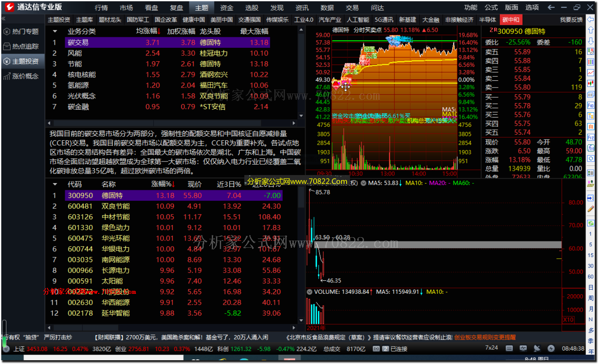599x364 pixels.
Task: Open the 选项 menu button
Action: click(x=532, y=7)
